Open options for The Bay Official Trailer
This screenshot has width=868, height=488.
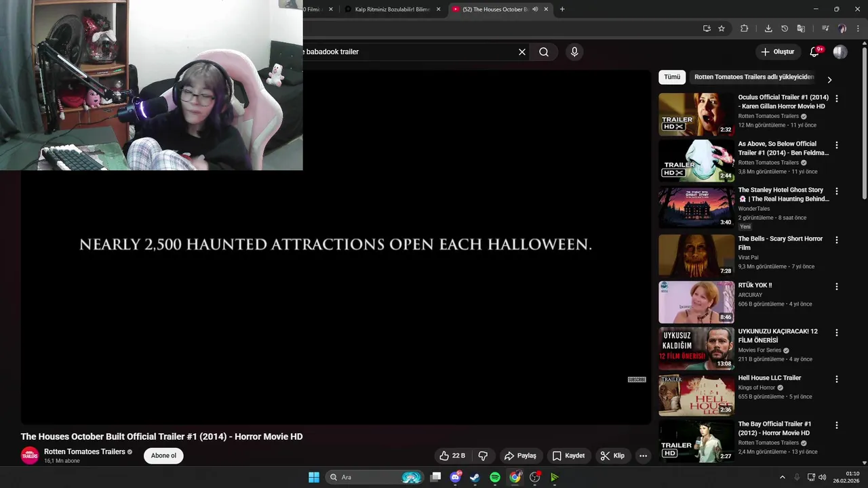click(837, 426)
